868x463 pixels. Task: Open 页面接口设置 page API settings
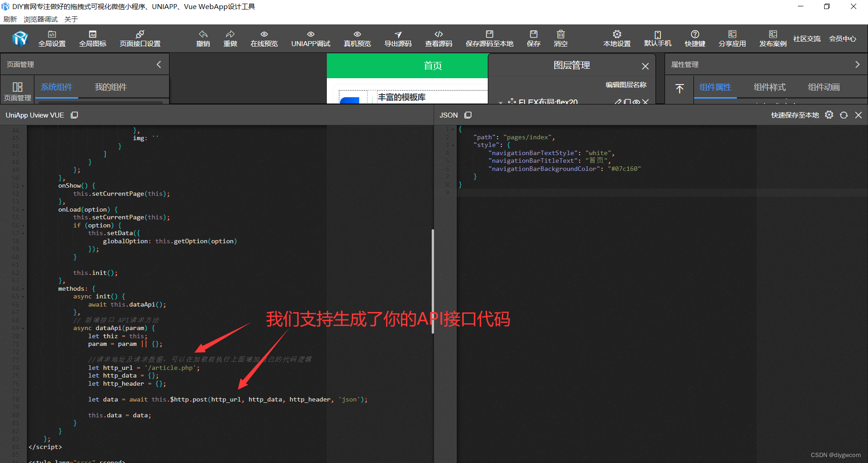click(140, 38)
